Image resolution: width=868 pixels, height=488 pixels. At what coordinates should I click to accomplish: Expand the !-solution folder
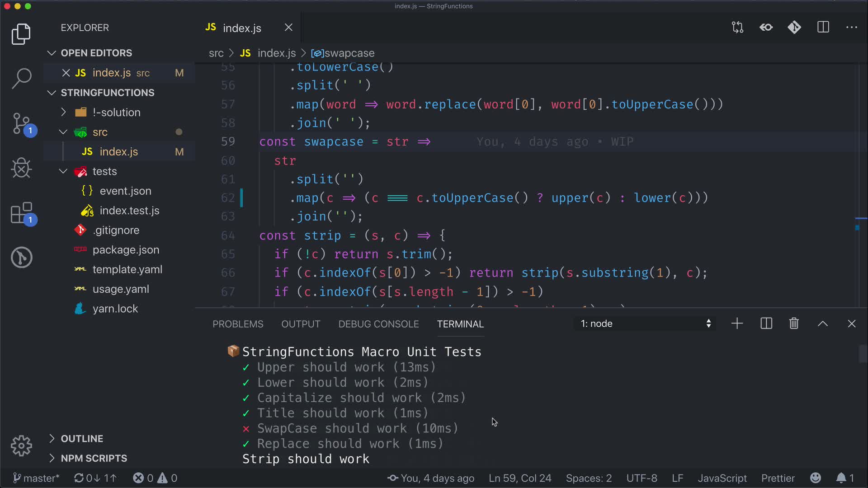coord(116,112)
